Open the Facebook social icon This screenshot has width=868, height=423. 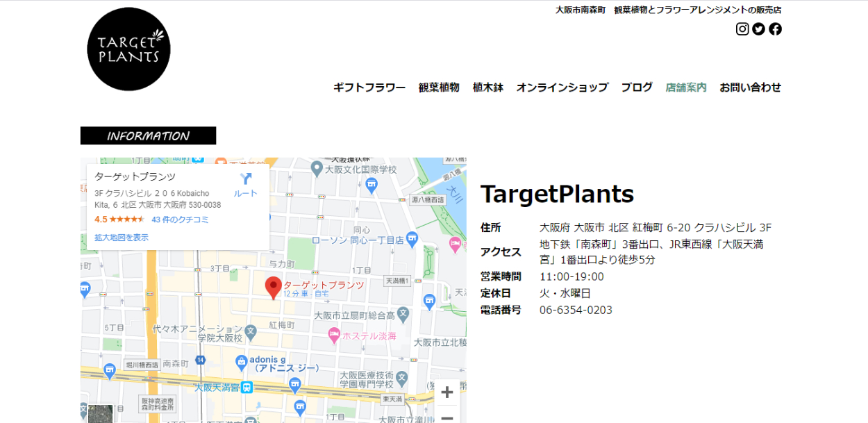775,29
